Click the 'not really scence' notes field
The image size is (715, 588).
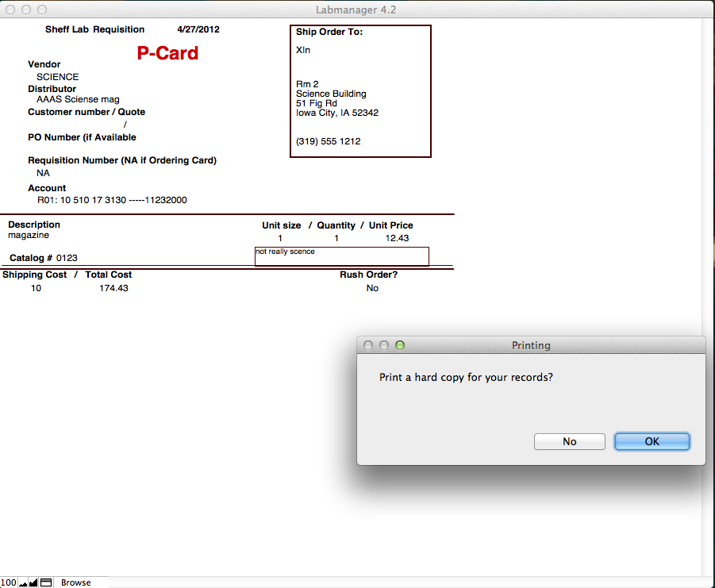[341, 256]
